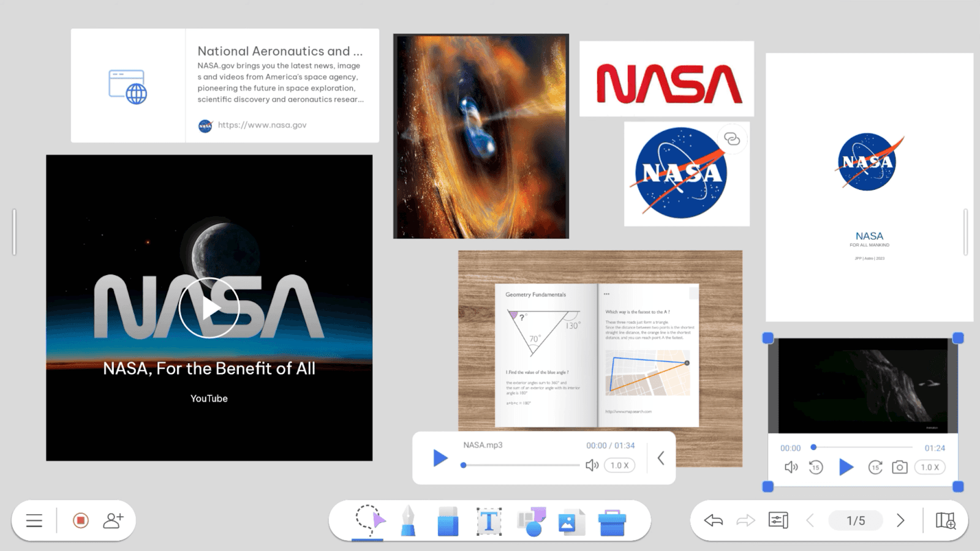This screenshot has width=980, height=551.
Task: Open the page settings panel icon
Action: coord(778,520)
